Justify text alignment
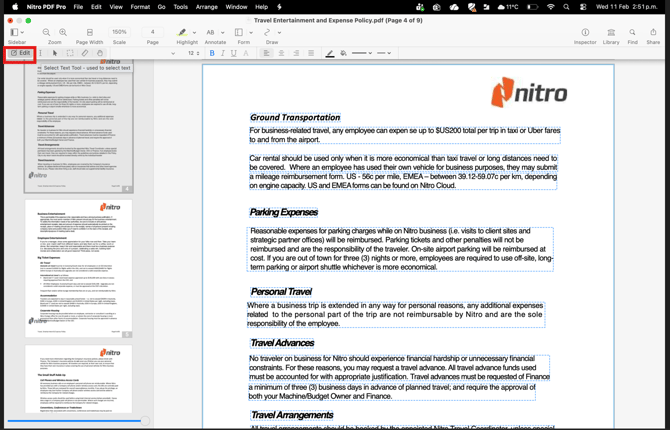 click(311, 53)
